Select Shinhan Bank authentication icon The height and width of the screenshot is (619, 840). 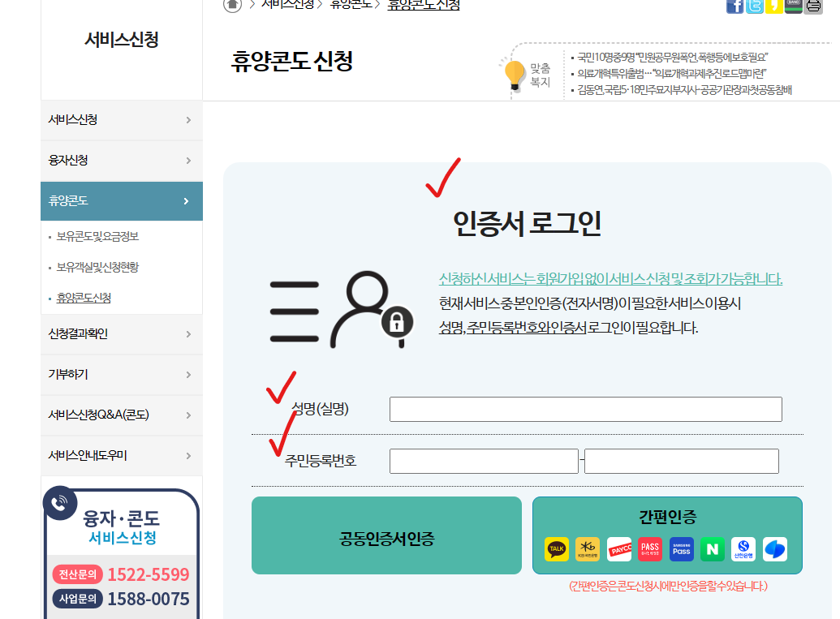[743, 549]
